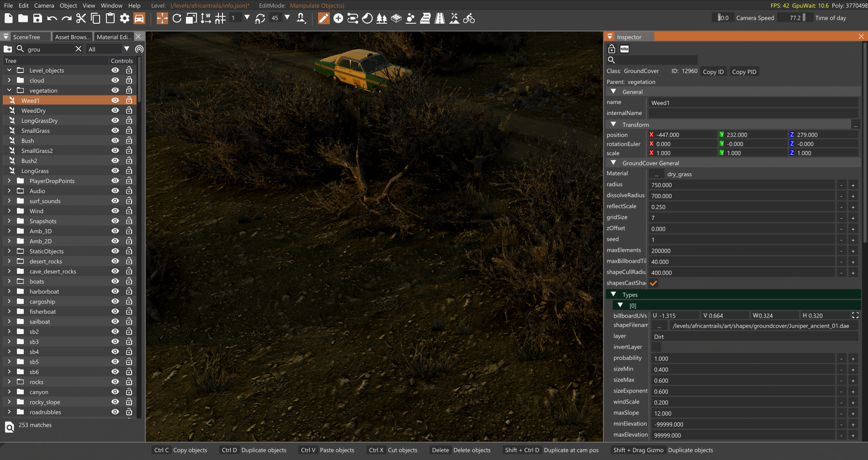Redo the action in toolbar
The height and width of the screenshot is (460, 868).
click(x=67, y=18)
